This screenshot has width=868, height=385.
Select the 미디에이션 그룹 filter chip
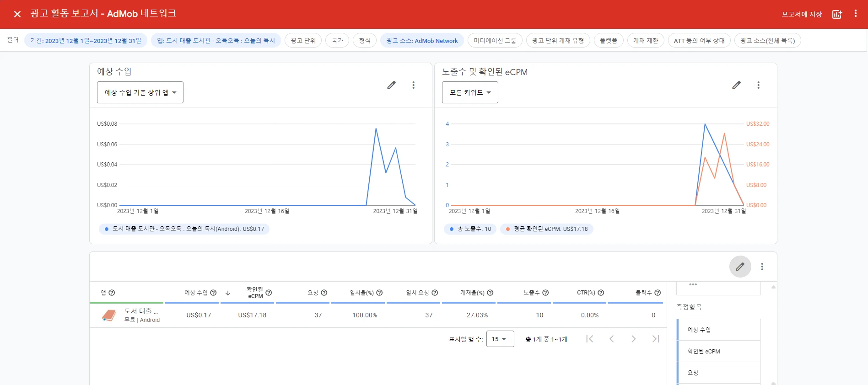coord(495,41)
